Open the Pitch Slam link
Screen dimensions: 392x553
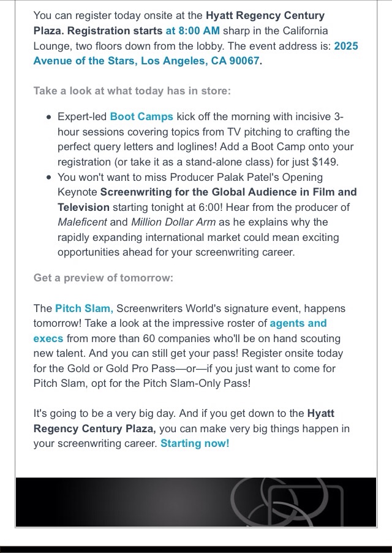point(84,308)
